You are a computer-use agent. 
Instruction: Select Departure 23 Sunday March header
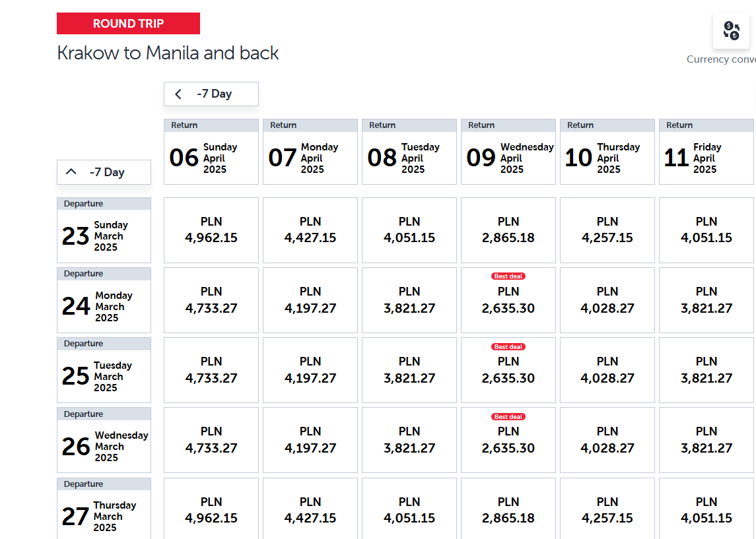(104, 230)
